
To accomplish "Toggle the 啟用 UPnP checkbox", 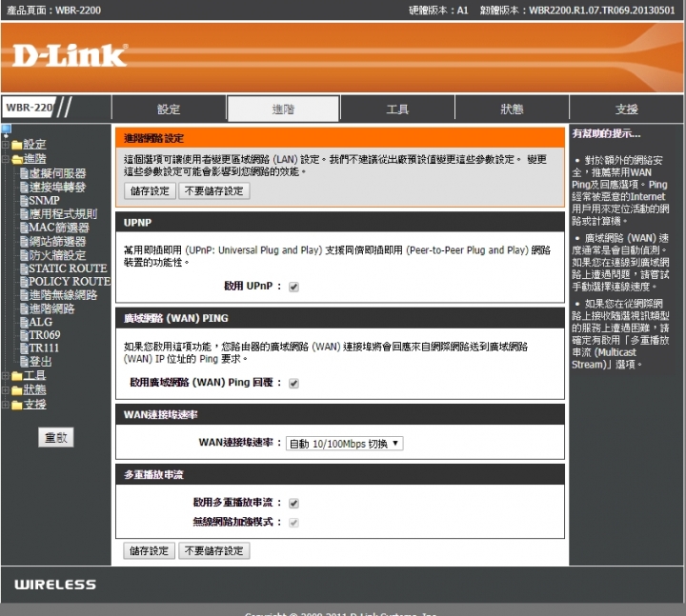I will coord(293,287).
